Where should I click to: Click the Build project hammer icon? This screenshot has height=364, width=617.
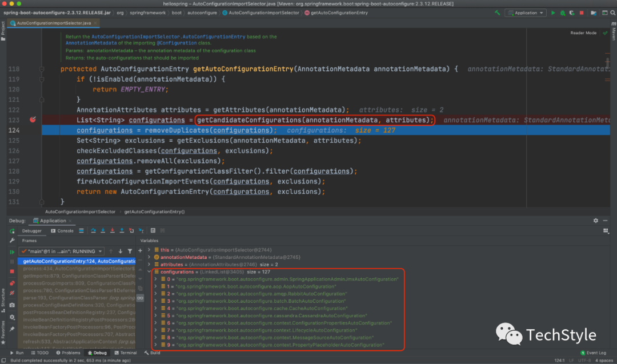(498, 13)
